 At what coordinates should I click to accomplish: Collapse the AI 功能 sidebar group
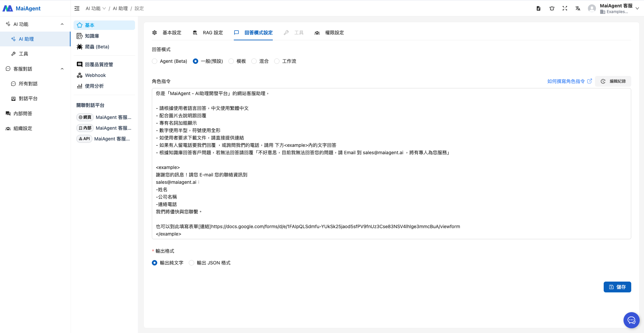tap(62, 24)
